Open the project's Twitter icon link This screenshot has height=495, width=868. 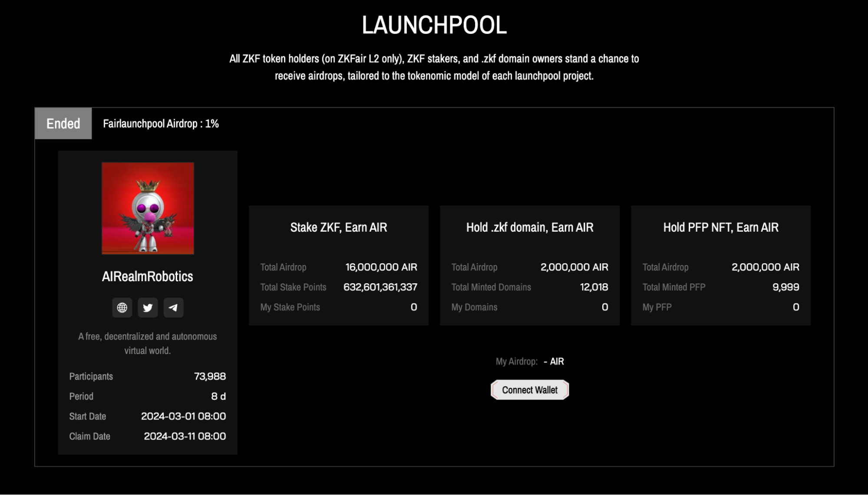point(148,308)
